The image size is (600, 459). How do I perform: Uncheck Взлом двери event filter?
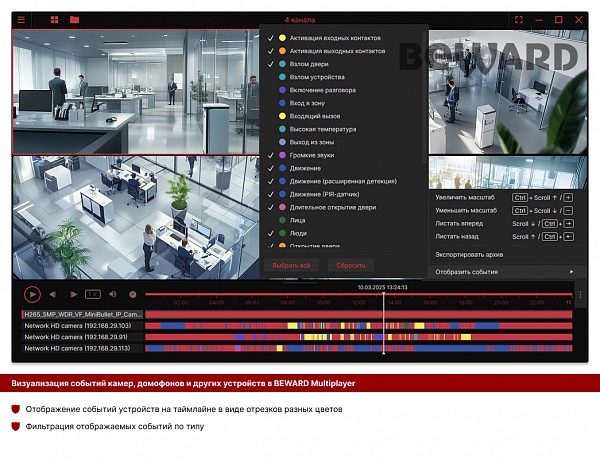pyautogui.click(x=271, y=64)
